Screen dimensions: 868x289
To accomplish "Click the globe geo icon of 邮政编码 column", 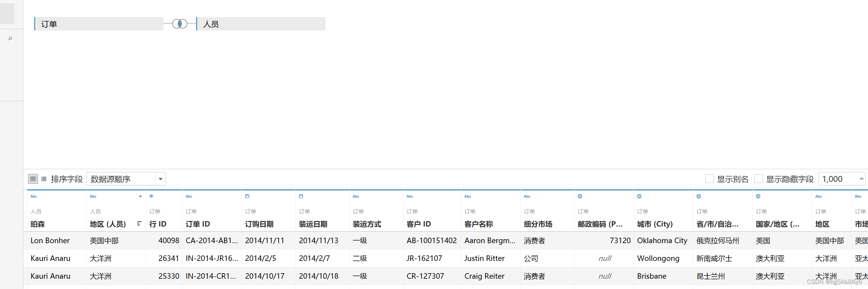I will click(x=580, y=196).
